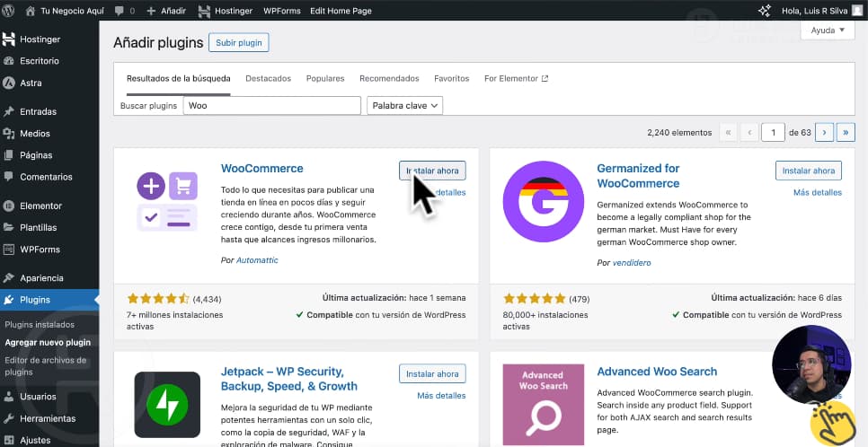Click the AI sparkle icon in admin bar
868x447 pixels.
765,11
